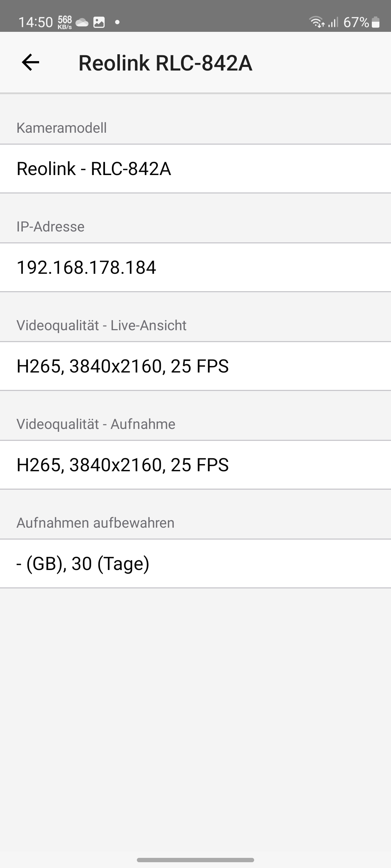
Task: Open the retention setting - (GB), 30 (Tage)
Action: coord(195,563)
